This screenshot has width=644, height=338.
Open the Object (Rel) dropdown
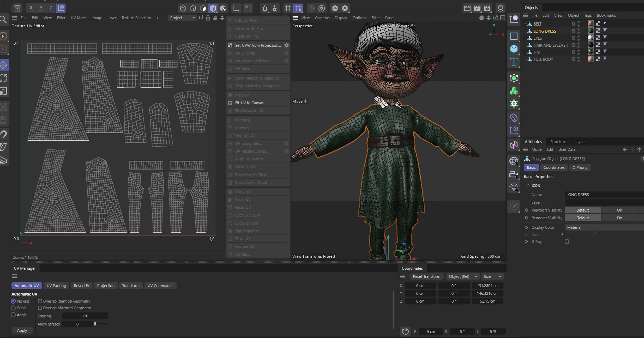click(x=463, y=277)
